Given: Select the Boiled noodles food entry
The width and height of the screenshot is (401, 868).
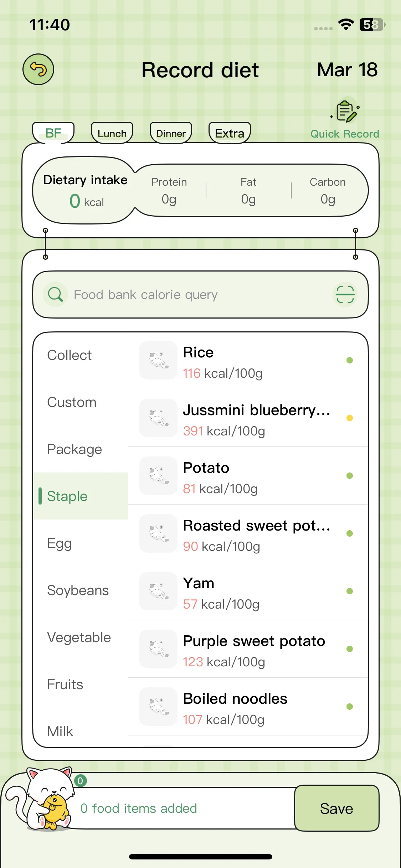Looking at the screenshot, I should pyautogui.click(x=248, y=707).
